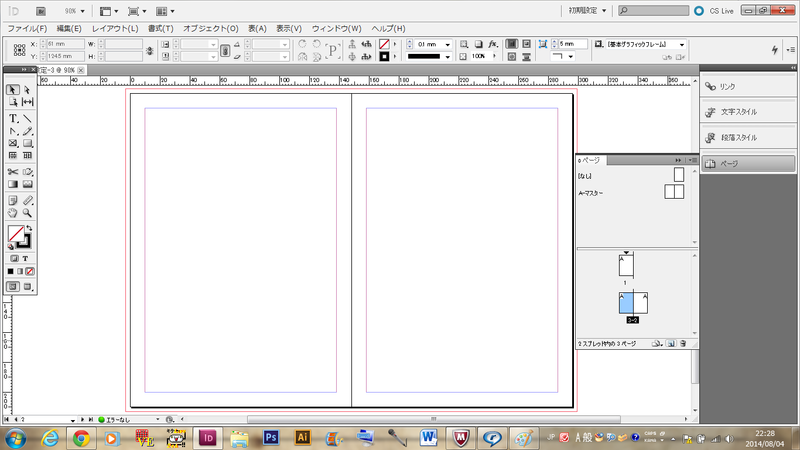Enable Apply None mode square
This screenshot has width=800, height=450.
click(x=30, y=271)
